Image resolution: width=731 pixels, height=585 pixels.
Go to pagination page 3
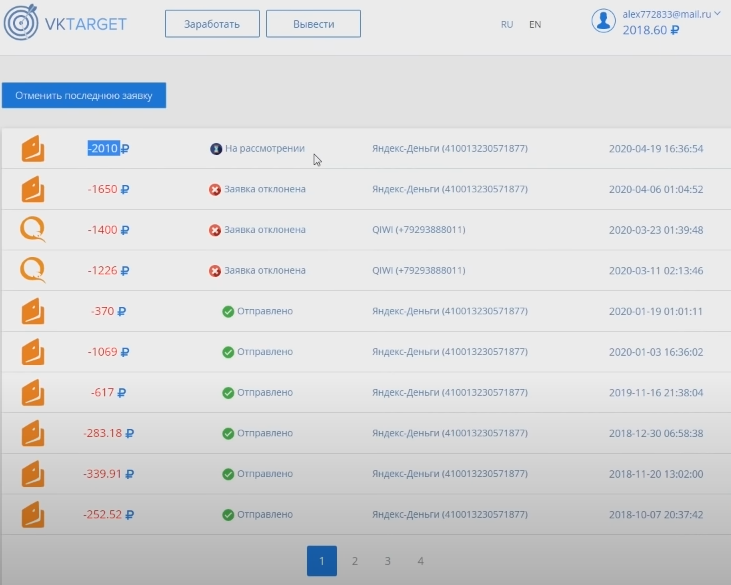(387, 561)
